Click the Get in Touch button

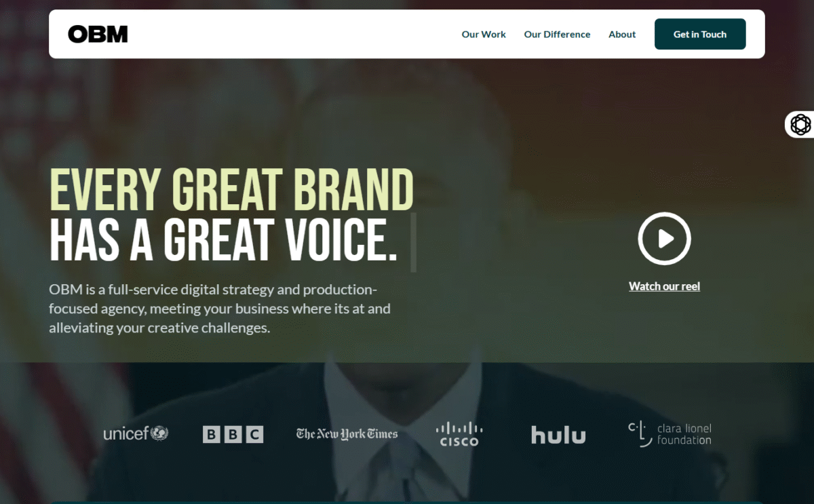coord(700,34)
